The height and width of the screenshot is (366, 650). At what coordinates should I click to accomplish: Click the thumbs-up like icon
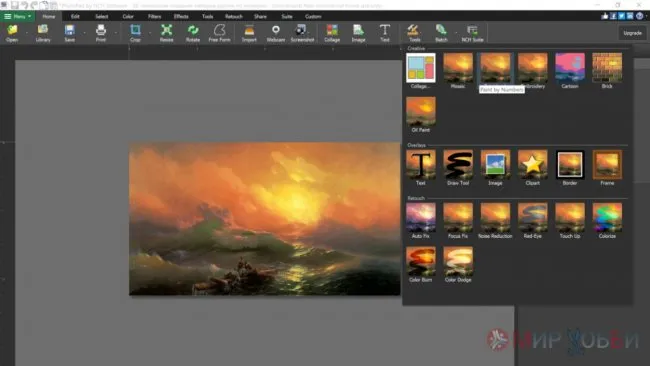point(604,16)
